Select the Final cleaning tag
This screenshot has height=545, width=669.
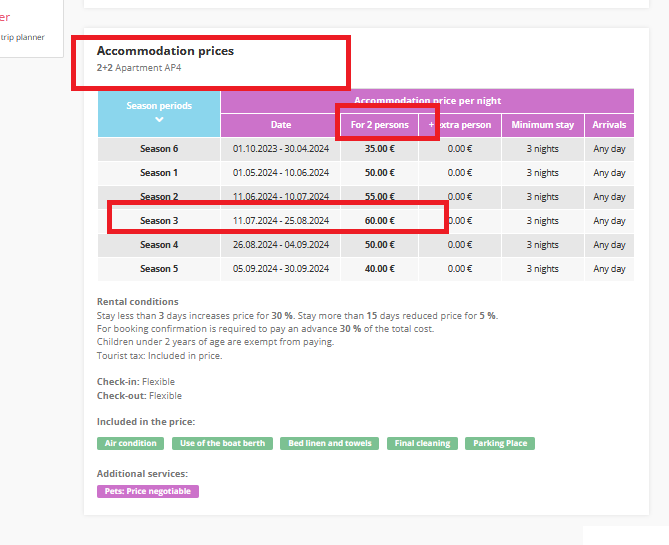(422, 443)
